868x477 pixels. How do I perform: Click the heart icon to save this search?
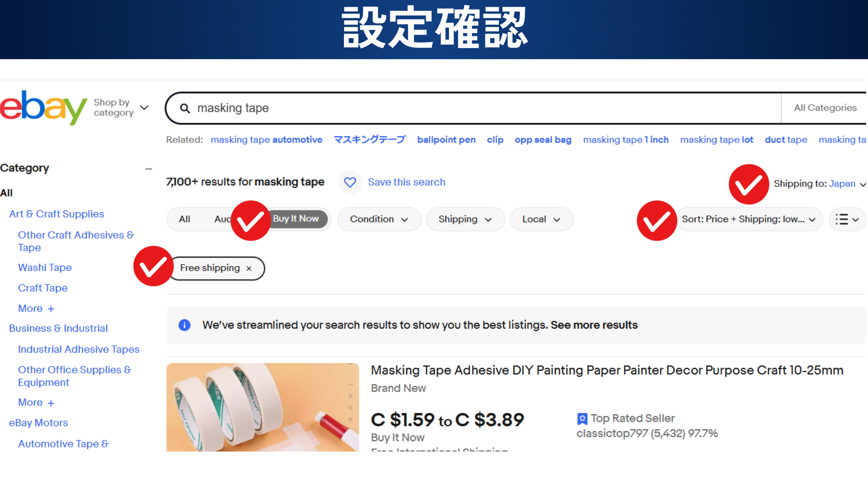coord(350,182)
